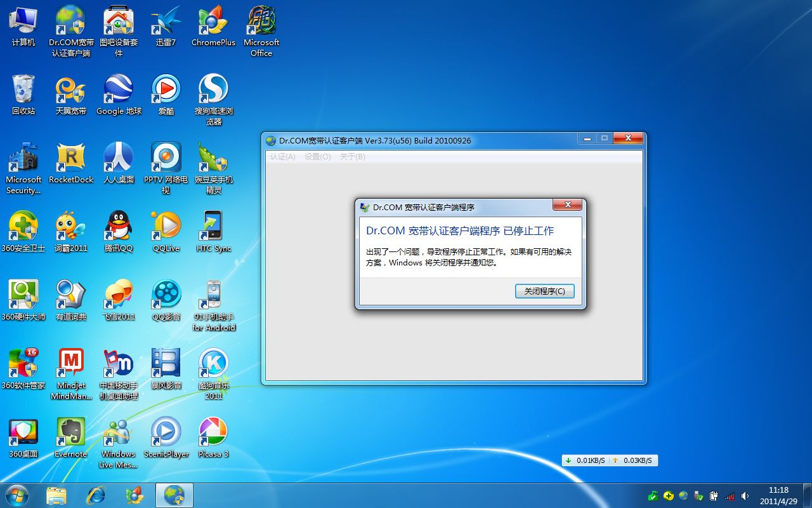Select the ScenicPlayer desktop shortcut

tap(166, 438)
